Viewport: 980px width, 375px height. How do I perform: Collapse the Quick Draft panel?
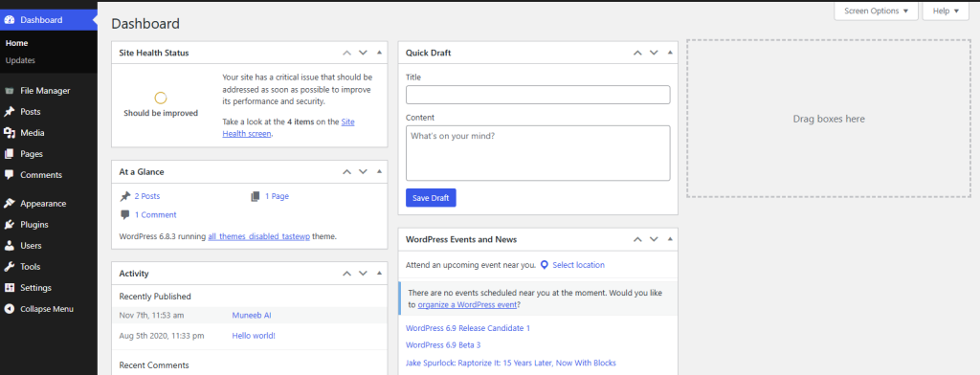coord(670,53)
